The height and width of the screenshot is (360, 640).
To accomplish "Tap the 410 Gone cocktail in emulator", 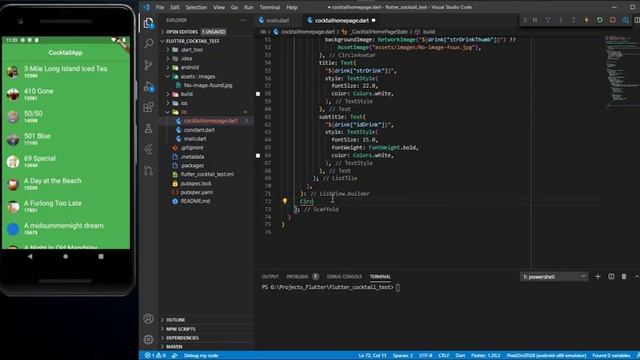I will click(66, 94).
